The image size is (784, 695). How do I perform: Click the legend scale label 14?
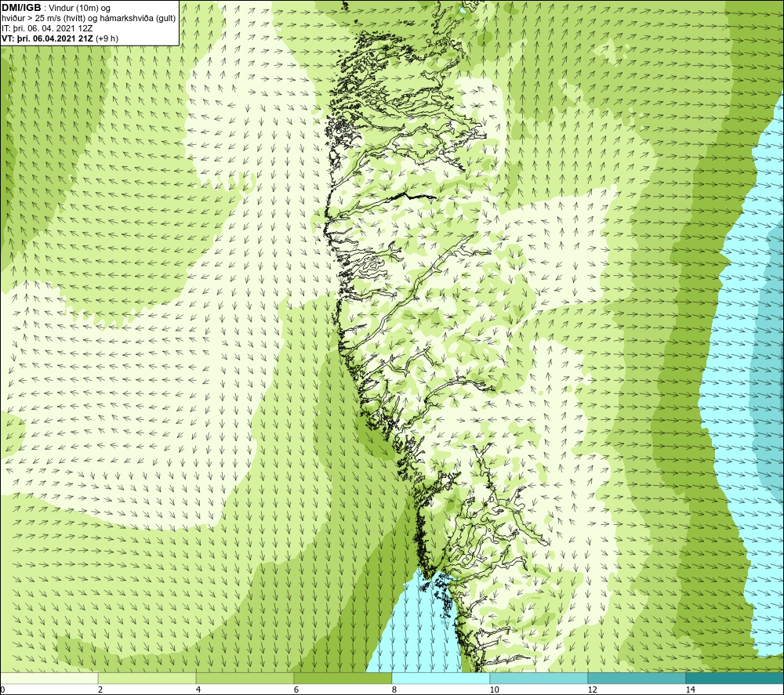691,690
